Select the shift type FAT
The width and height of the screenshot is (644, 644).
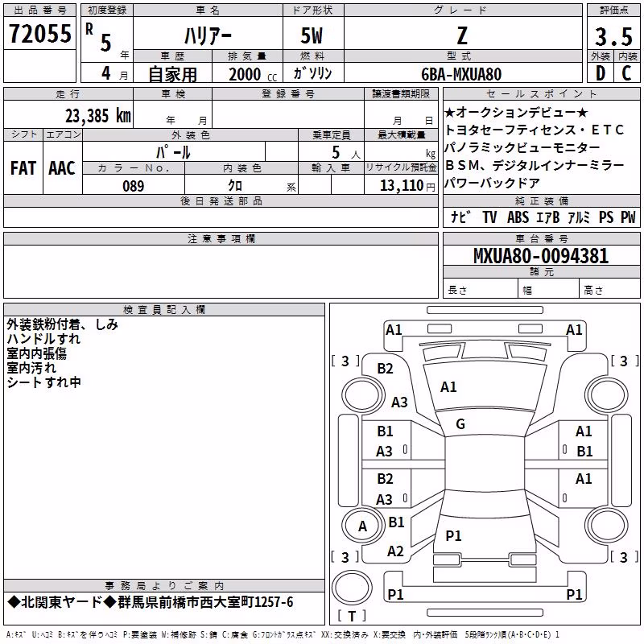pyautogui.click(x=23, y=168)
